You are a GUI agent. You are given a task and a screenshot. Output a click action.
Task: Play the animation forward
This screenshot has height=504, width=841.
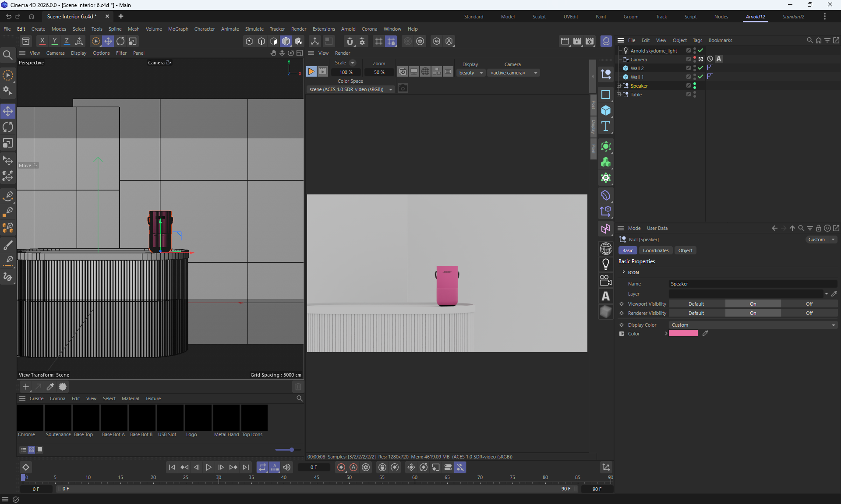[209, 467]
